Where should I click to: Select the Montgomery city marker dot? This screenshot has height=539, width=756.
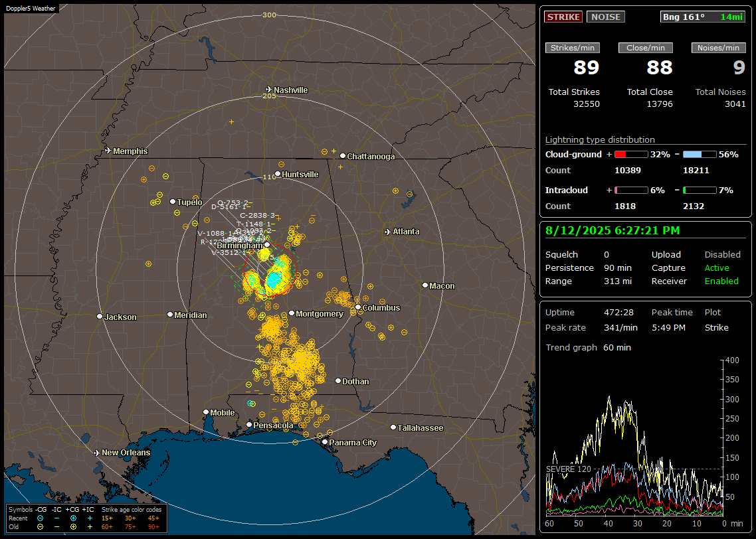click(292, 313)
